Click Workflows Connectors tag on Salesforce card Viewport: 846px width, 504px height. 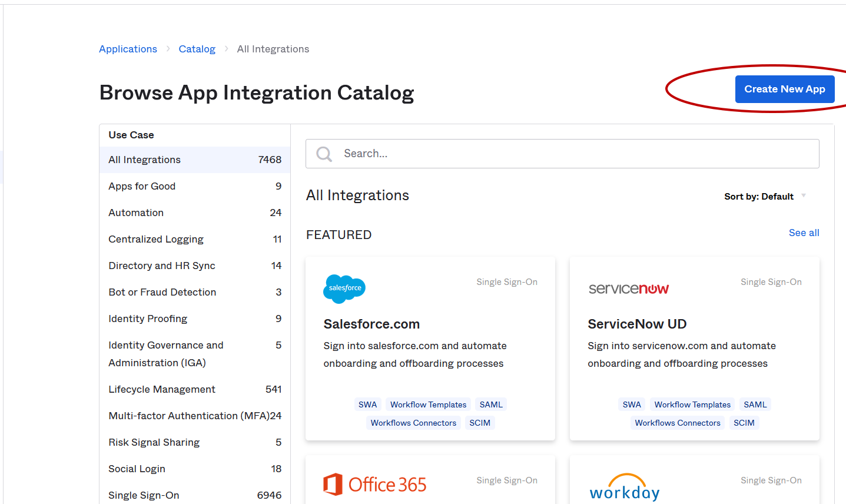click(x=413, y=423)
